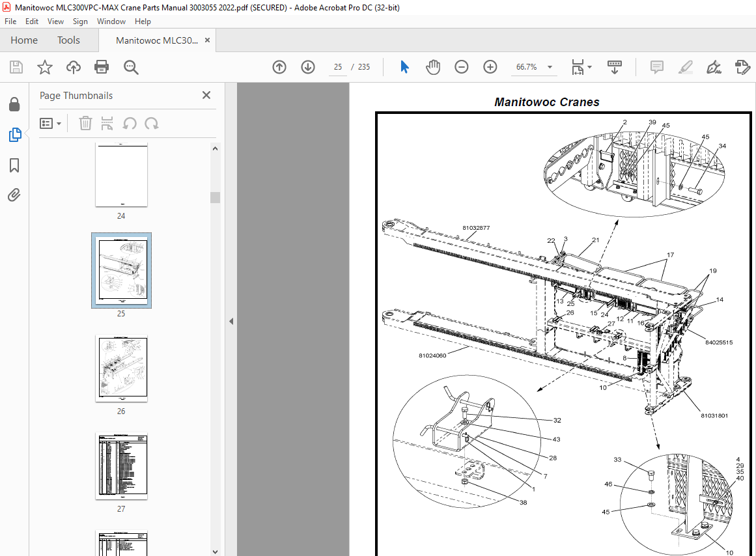Open the File menu
Image resolution: width=756 pixels, height=556 pixels.
(x=10, y=21)
